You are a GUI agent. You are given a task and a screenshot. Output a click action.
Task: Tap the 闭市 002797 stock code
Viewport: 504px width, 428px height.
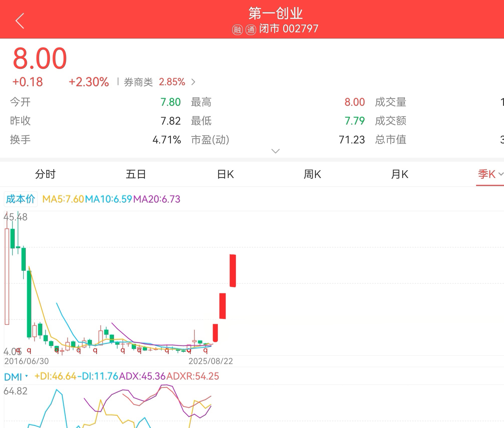tap(289, 29)
